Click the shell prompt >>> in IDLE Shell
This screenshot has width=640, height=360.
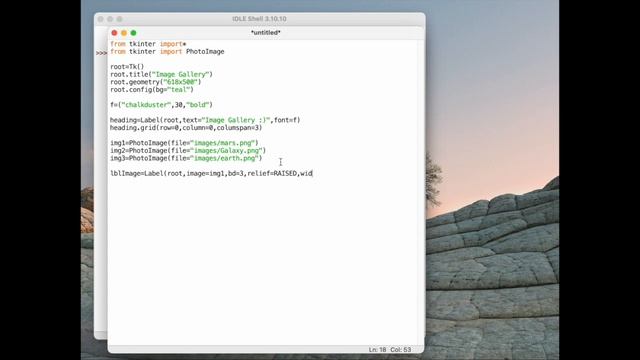click(x=101, y=53)
